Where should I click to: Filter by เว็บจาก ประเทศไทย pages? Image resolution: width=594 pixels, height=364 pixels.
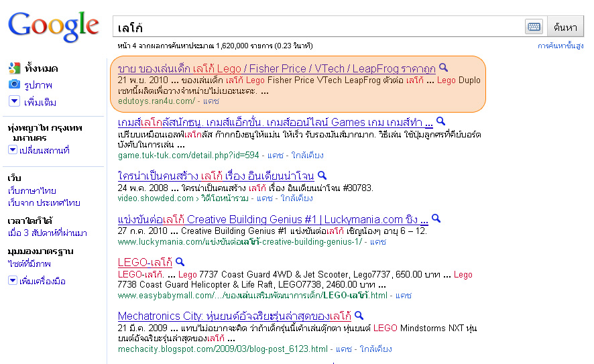44,202
